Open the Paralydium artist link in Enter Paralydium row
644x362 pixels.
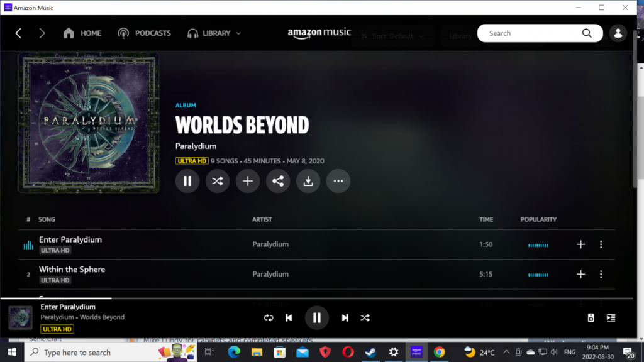tap(270, 244)
